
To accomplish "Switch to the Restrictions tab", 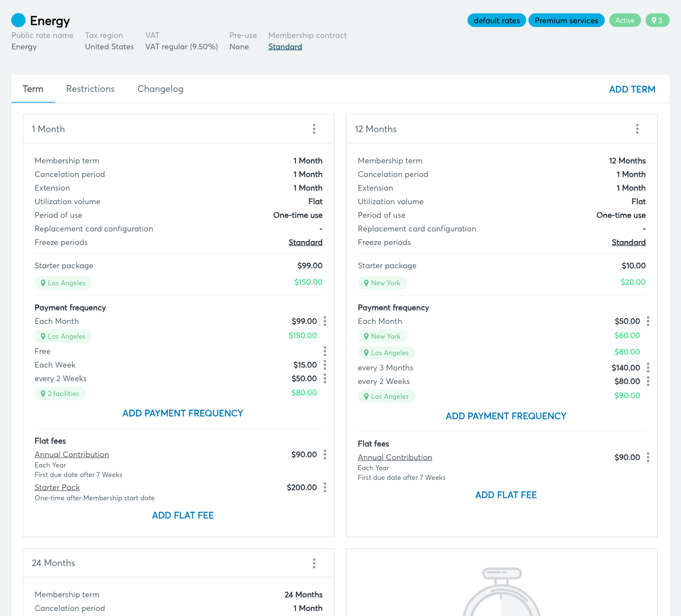I will pyautogui.click(x=90, y=89).
